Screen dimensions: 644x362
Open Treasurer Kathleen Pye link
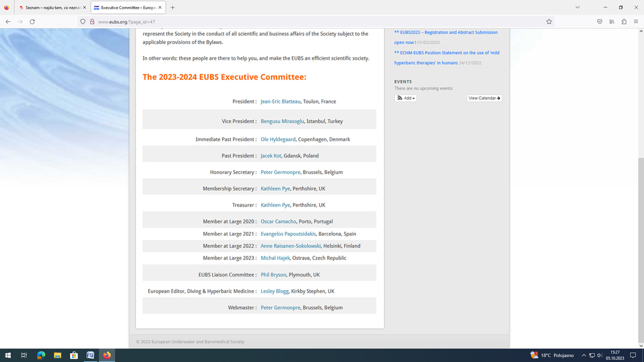tap(275, 205)
